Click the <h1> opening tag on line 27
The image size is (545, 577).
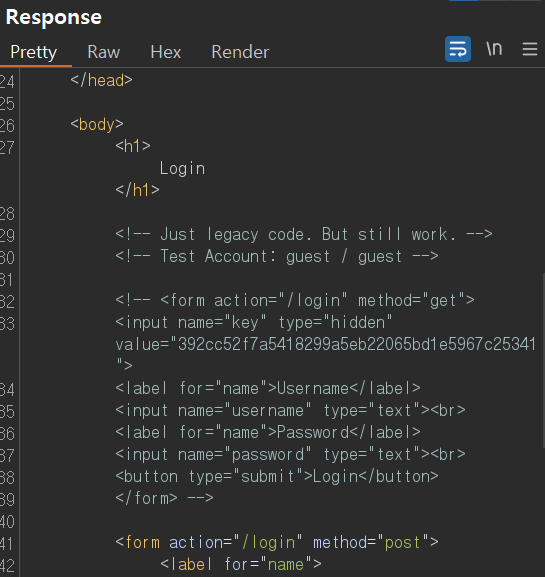pyautogui.click(x=133, y=146)
